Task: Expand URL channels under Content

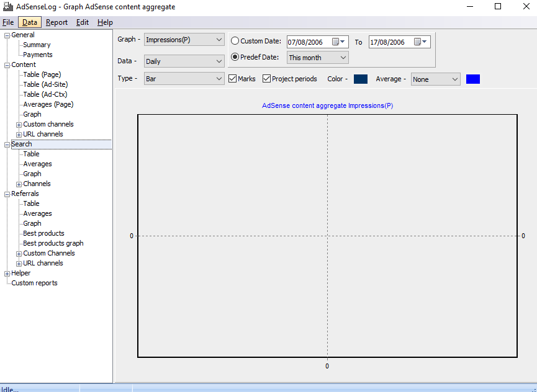Action: (19, 135)
